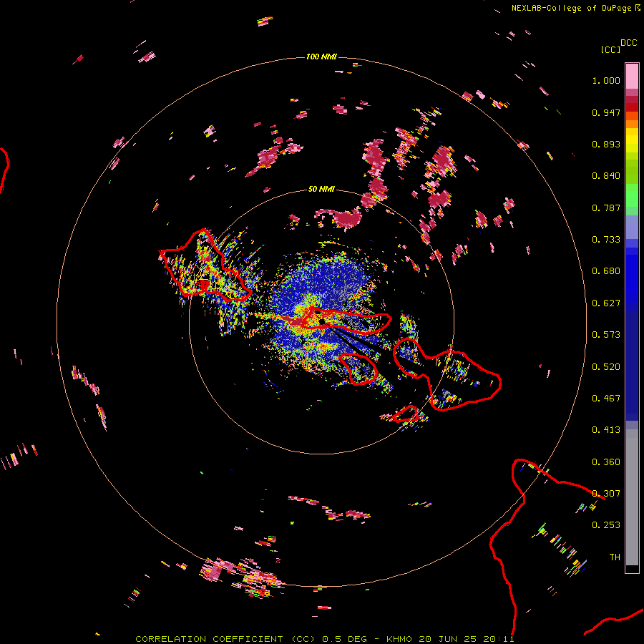
Task: Click the Correlation Coefficient caption at bottom
Action: click(x=324, y=639)
